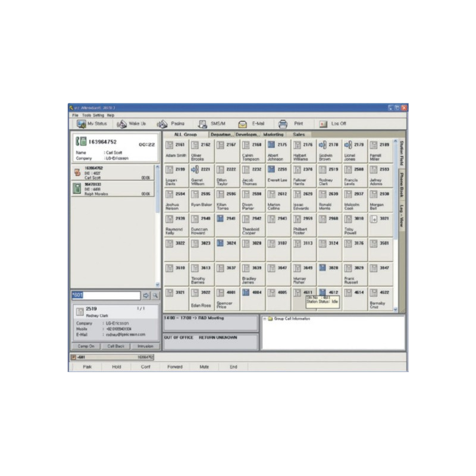
Task: Switch to the Developm.. tab
Action: tap(248, 134)
